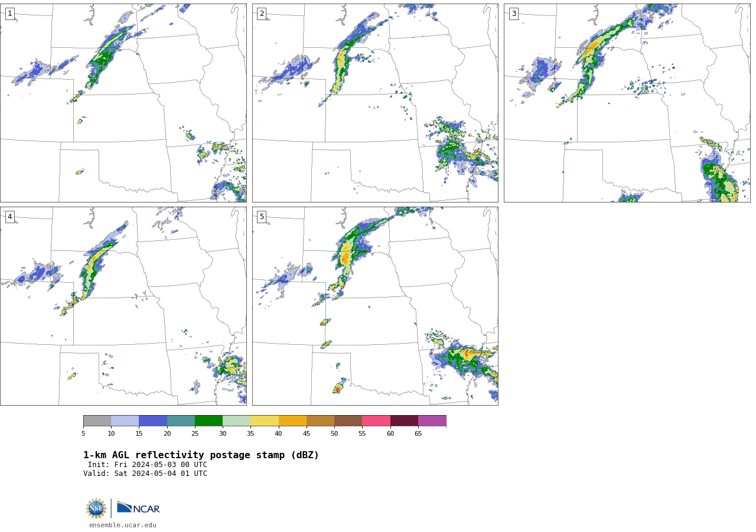The width and height of the screenshot is (756, 532).
Task: Click the dark green 25-30 dBZ swatch
Action: click(x=208, y=420)
